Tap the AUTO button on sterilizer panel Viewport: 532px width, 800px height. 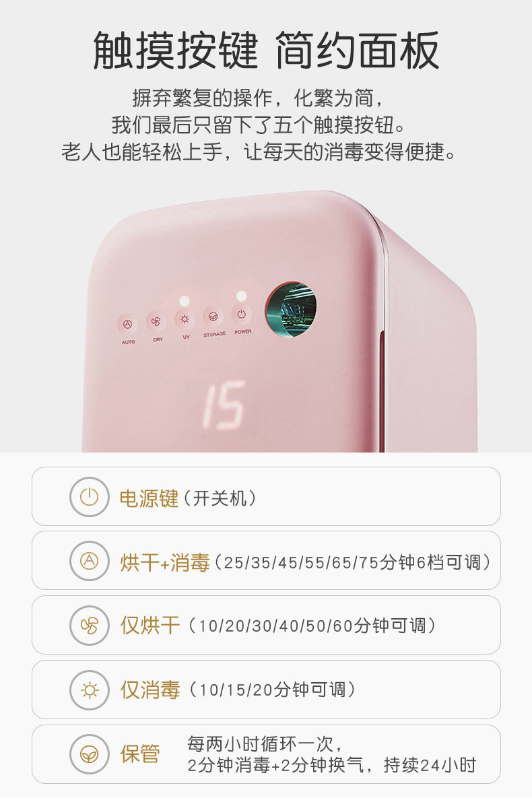127,325
